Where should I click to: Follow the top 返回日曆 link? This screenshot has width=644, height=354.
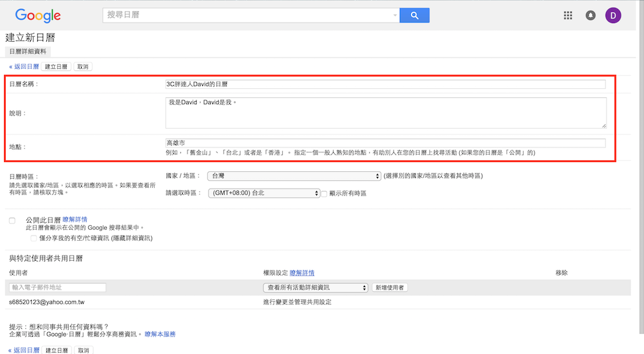tap(24, 66)
